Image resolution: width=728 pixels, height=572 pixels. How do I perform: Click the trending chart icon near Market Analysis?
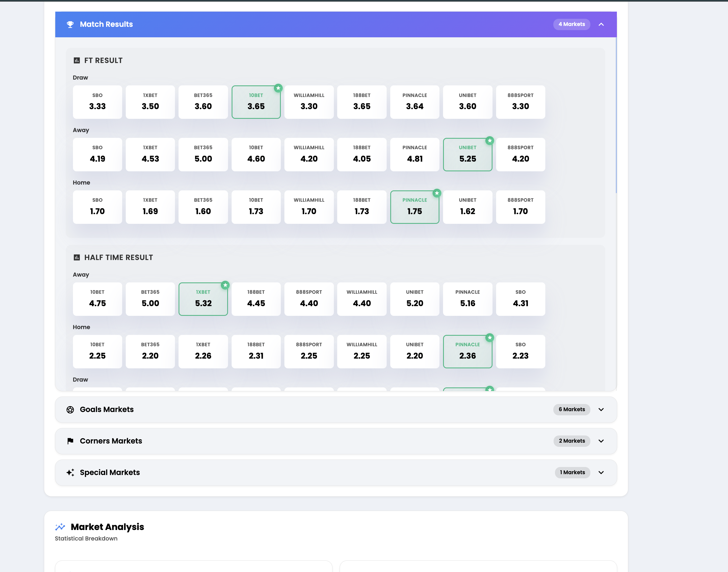pos(61,527)
